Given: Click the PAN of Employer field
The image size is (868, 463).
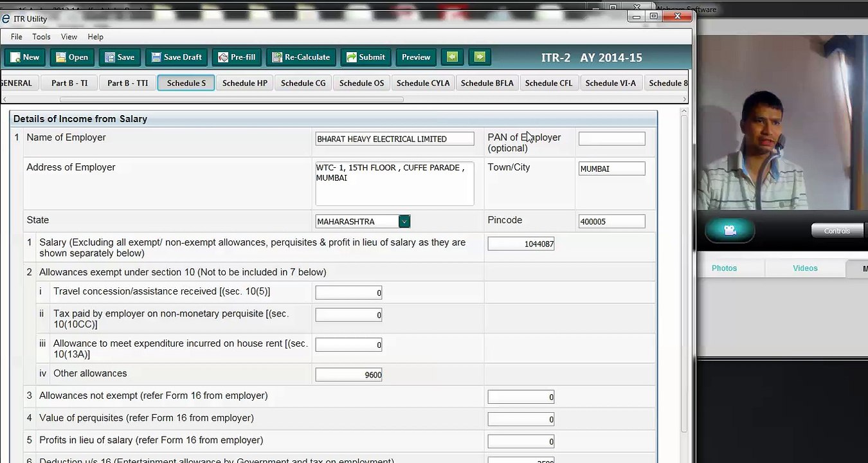Looking at the screenshot, I should pos(611,139).
